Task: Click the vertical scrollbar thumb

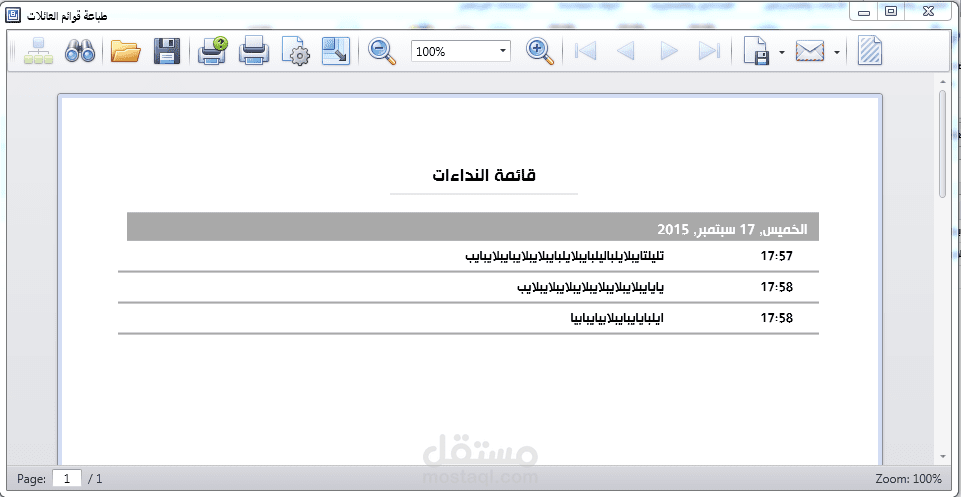Action: [943, 145]
